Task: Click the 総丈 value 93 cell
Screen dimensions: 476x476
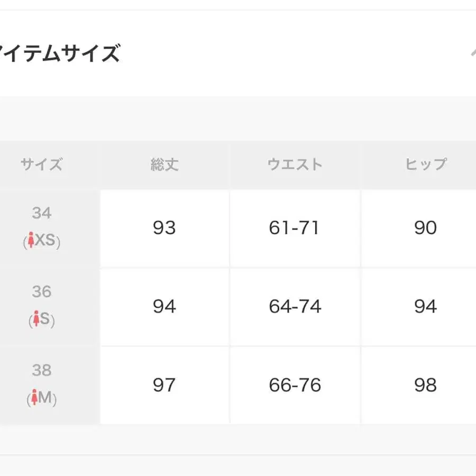Action: pos(164,228)
